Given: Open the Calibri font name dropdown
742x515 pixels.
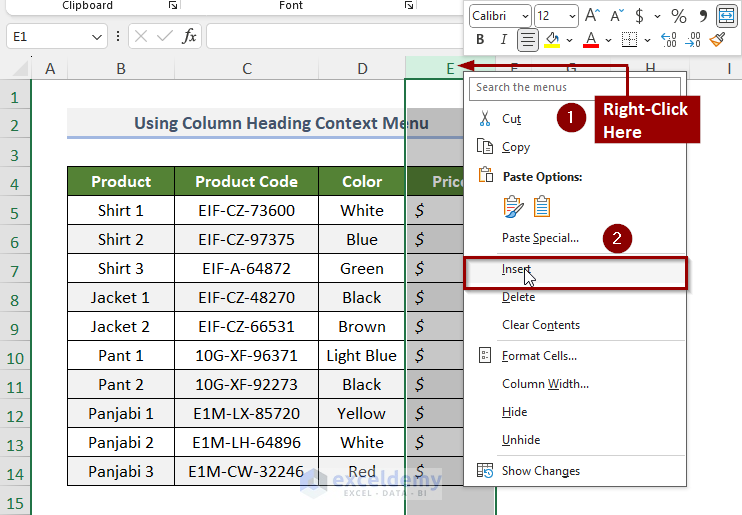Looking at the screenshot, I should click(524, 16).
